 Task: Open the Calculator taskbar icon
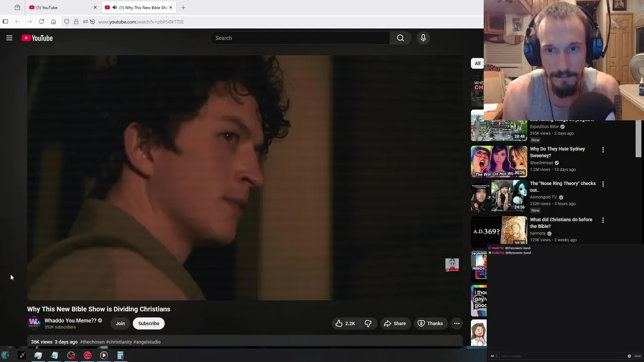click(120, 355)
